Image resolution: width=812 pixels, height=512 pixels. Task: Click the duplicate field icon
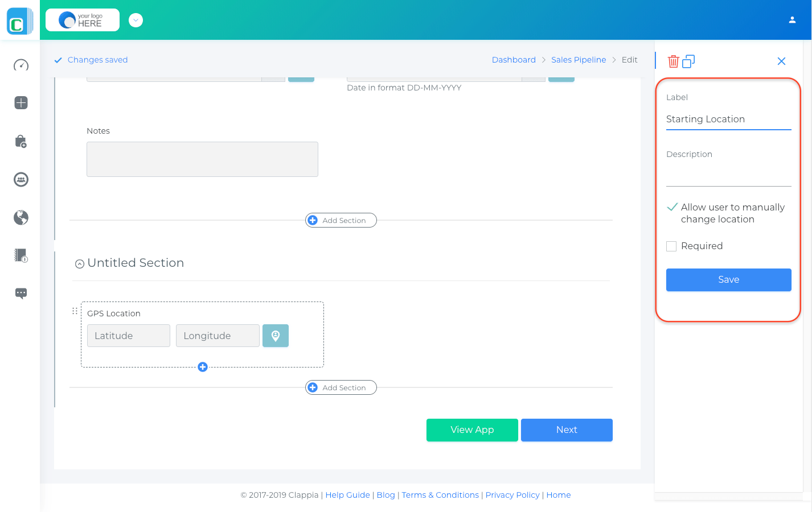[688, 61]
